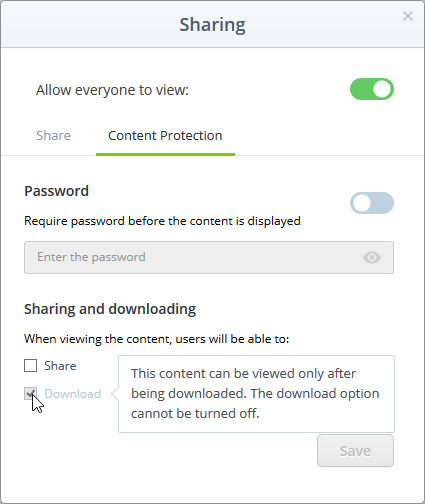Image resolution: width=425 pixels, height=504 pixels.
Task: Enable the Password protection toggle
Action: pos(372,203)
